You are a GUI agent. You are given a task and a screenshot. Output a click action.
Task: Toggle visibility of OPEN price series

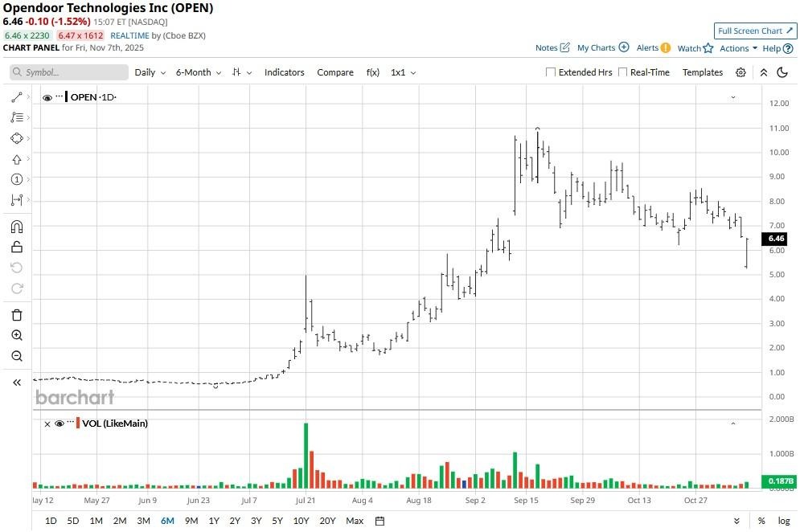47,97
